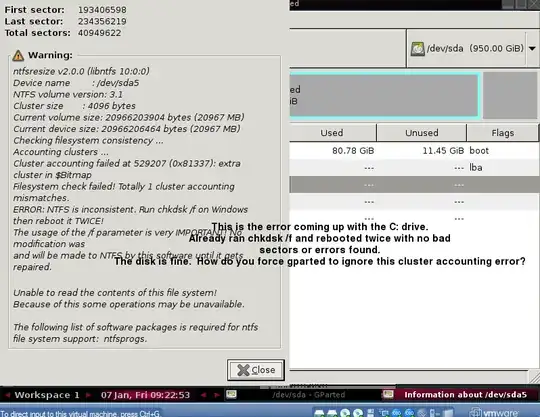Click the Warning triangle icon
Screen dimensions: 540x417
(18, 55)
